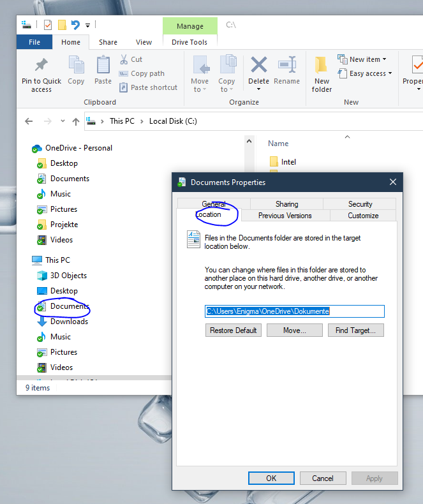Click the quick access New folder icon
423x504 pixels.
tap(62, 25)
